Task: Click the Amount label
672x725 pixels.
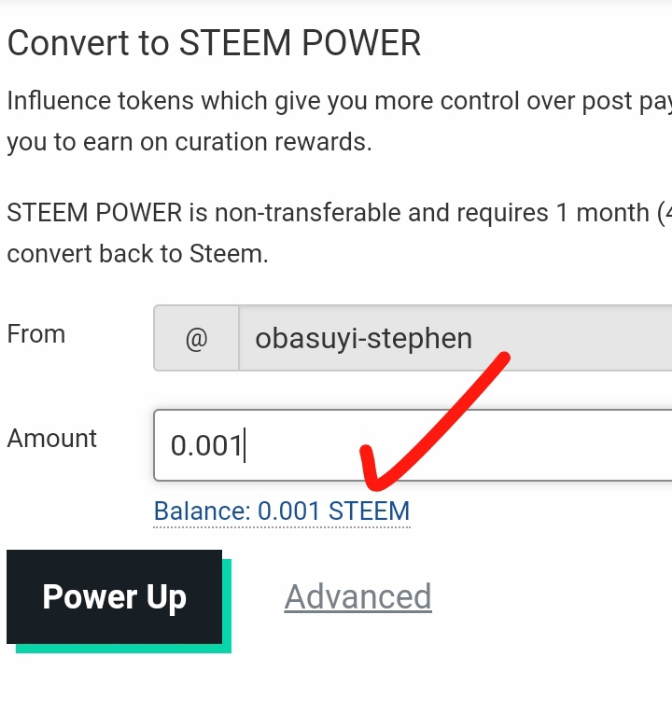Action: pyautogui.click(x=52, y=438)
